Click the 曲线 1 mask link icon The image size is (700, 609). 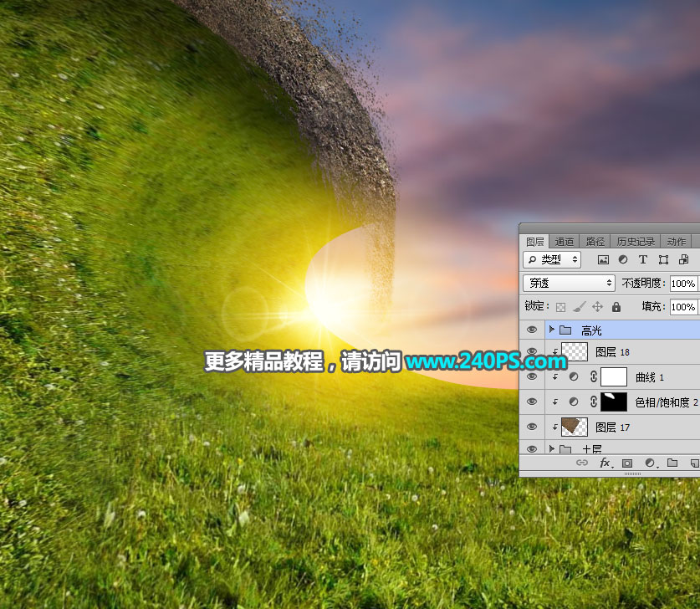[x=593, y=376]
